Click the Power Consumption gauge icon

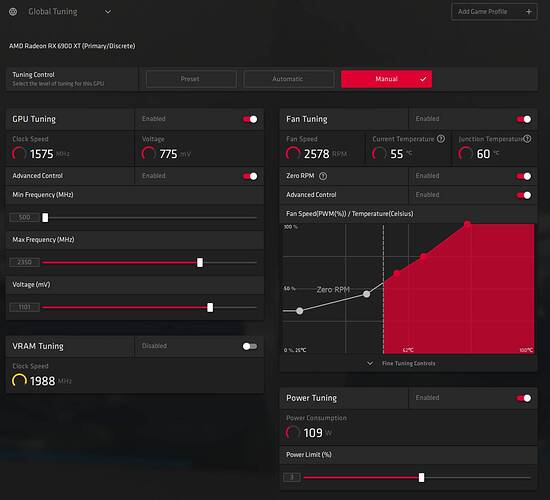pos(293,433)
